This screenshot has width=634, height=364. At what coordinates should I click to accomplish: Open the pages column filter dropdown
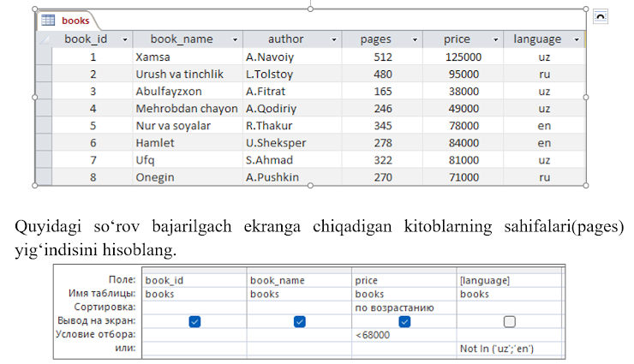tap(415, 39)
